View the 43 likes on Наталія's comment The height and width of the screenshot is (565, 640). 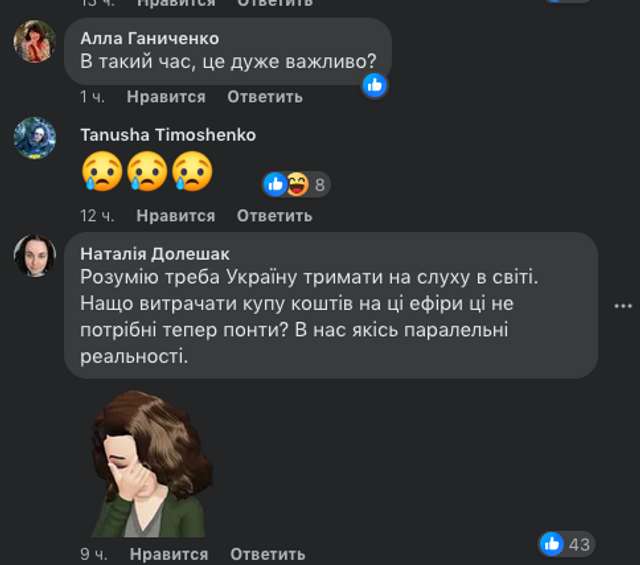[x=567, y=544]
